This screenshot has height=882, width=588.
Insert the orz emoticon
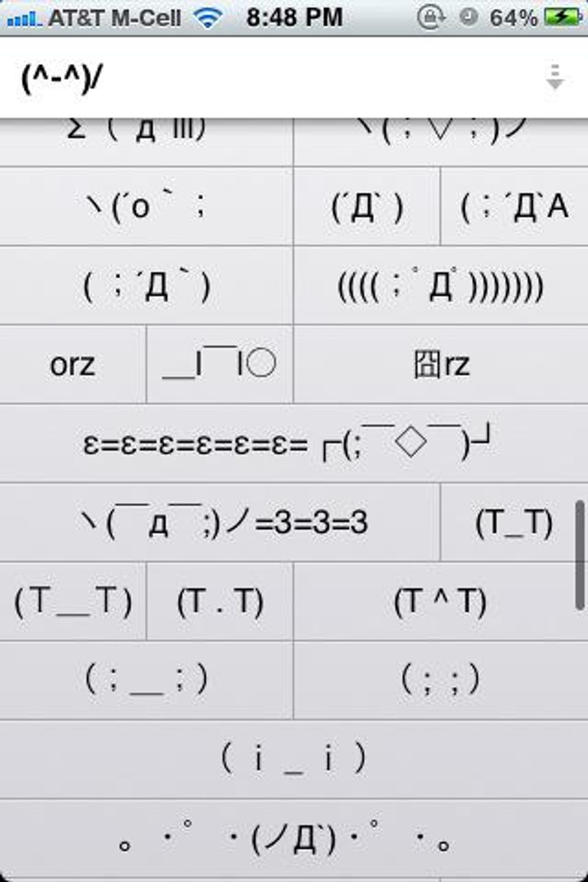[73, 364]
